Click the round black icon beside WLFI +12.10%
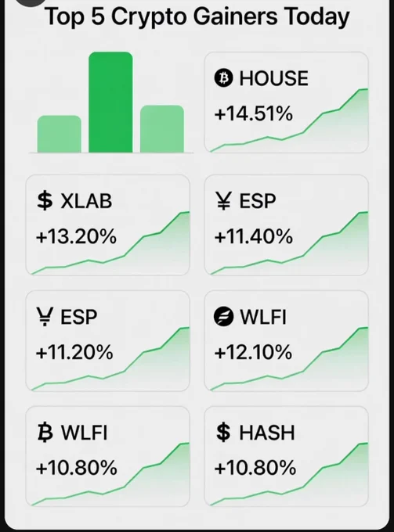Viewport: 394px width, 532px height. (224, 317)
